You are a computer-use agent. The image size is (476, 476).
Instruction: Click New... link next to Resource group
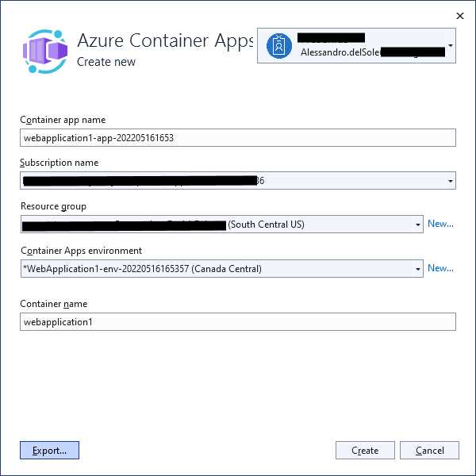pos(440,224)
